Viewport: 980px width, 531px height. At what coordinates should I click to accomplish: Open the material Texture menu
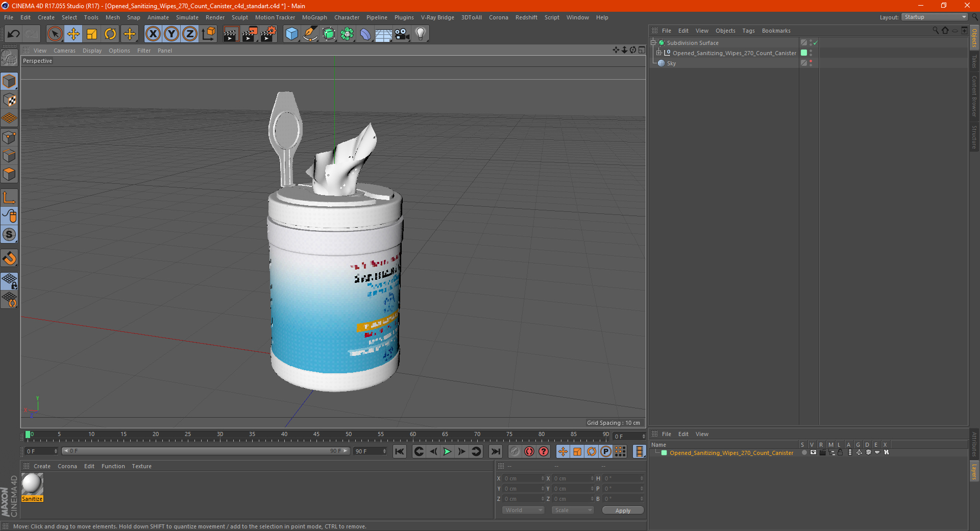click(141, 466)
